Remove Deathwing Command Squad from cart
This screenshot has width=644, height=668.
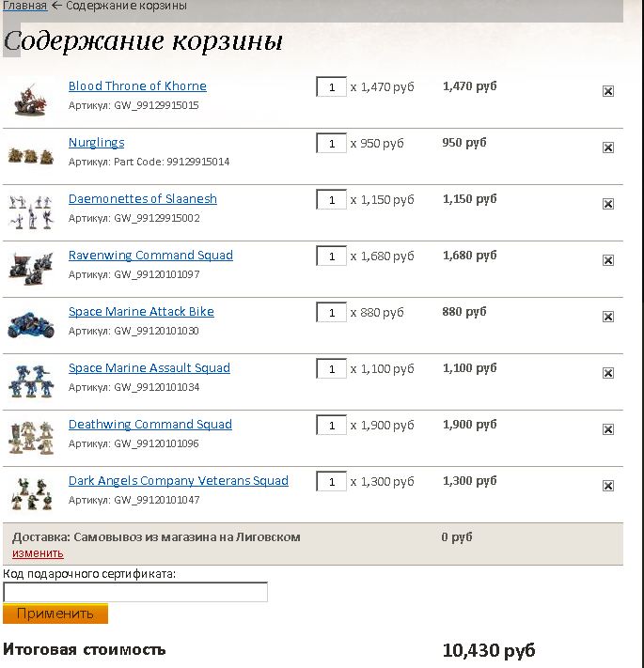click(607, 429)
